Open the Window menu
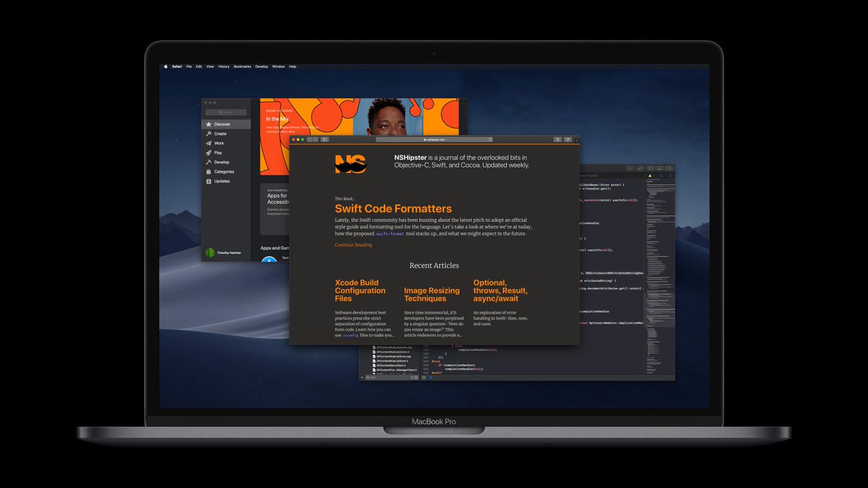 coord(278,67)
